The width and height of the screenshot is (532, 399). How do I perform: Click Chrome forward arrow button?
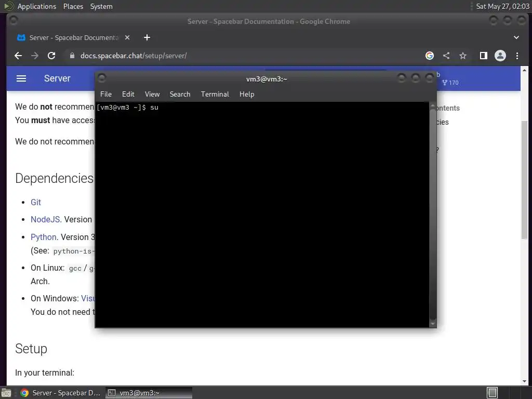[x=35, y=56]
